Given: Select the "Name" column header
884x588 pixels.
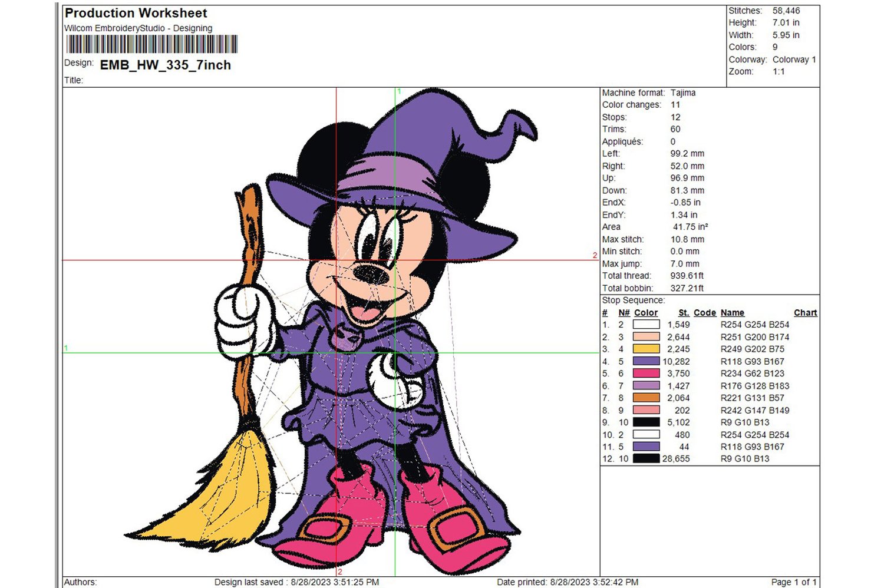Looking at the screenshot, I should coord(733,313).
